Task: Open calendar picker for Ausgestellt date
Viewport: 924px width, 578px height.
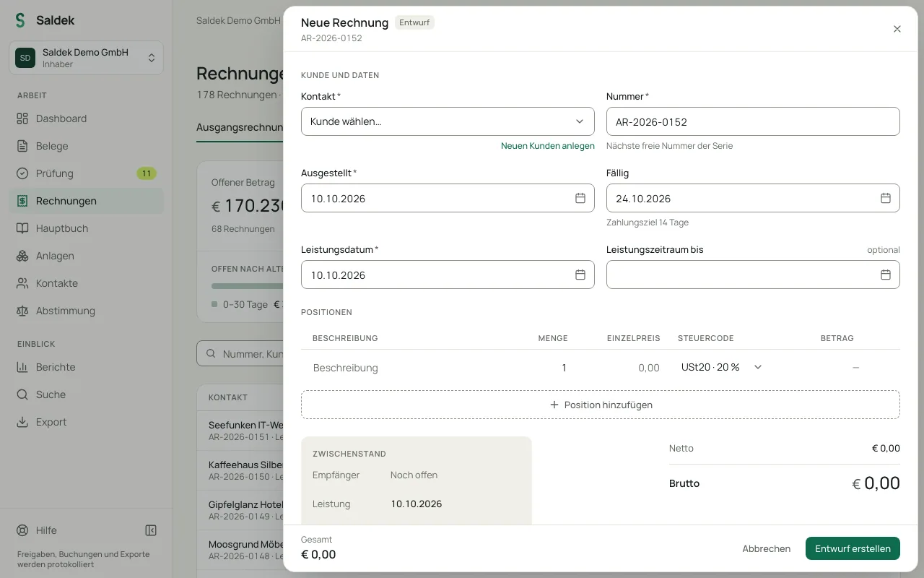Action: click(x=580, y=198)
